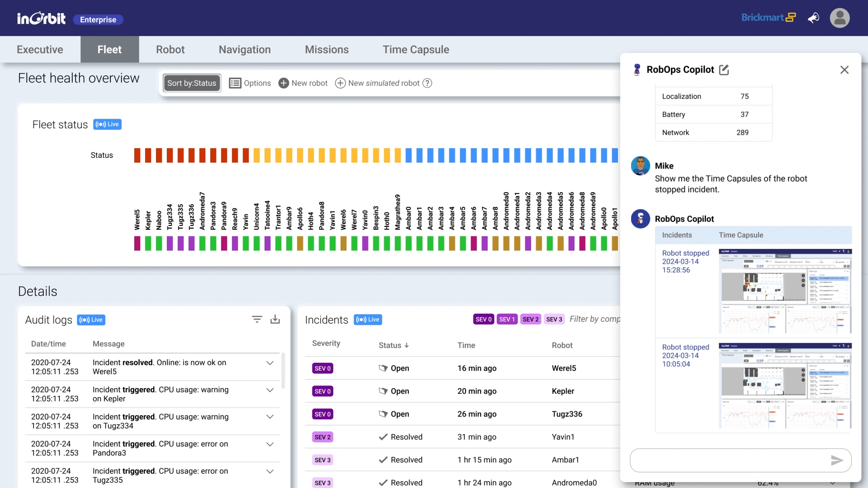Send the Copilot message with arrow icon
868x488 pixels.
(837, 460)
